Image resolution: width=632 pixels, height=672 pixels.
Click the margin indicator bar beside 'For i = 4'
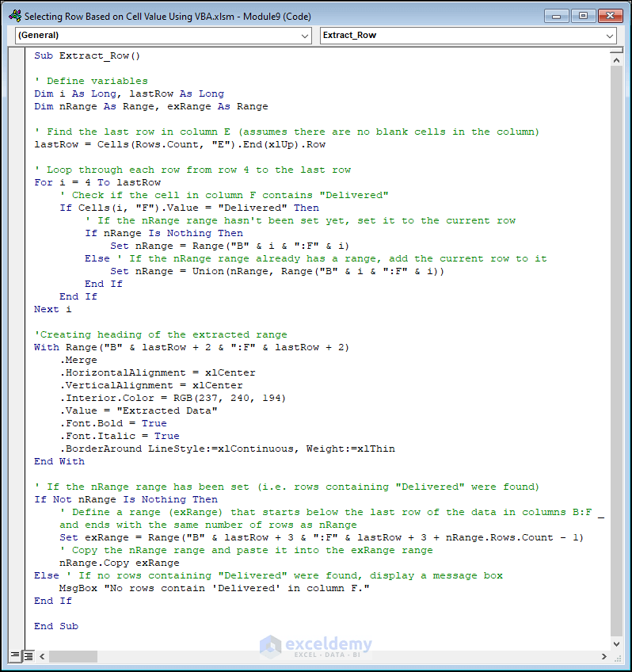coord(17,182)
